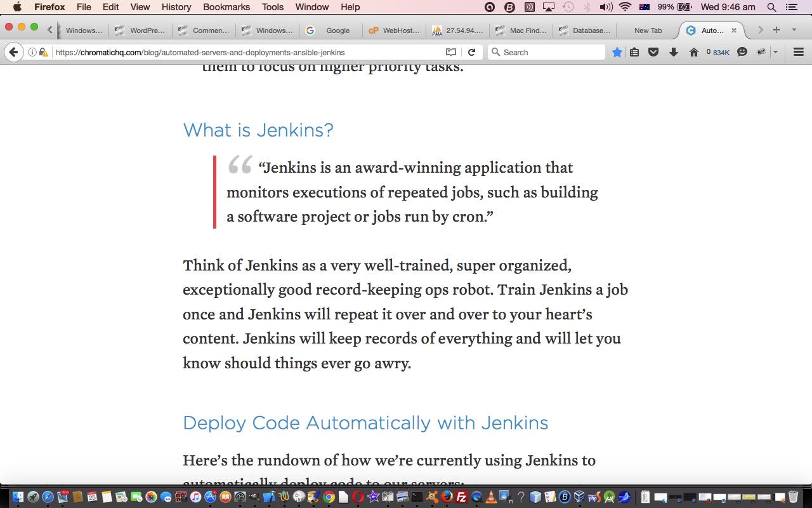Open App Store from the Dock
The height and width of the screenshot is (508, 812).
(211, 497)
